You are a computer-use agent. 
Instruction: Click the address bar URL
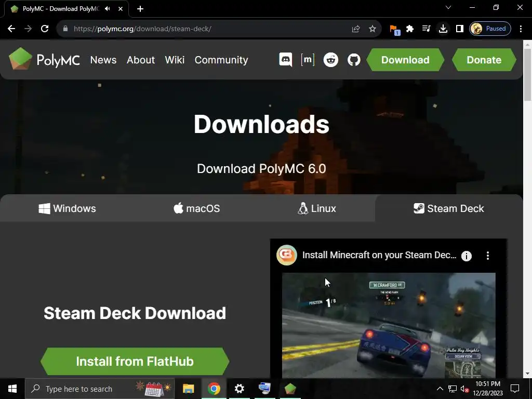pos(142,29)
